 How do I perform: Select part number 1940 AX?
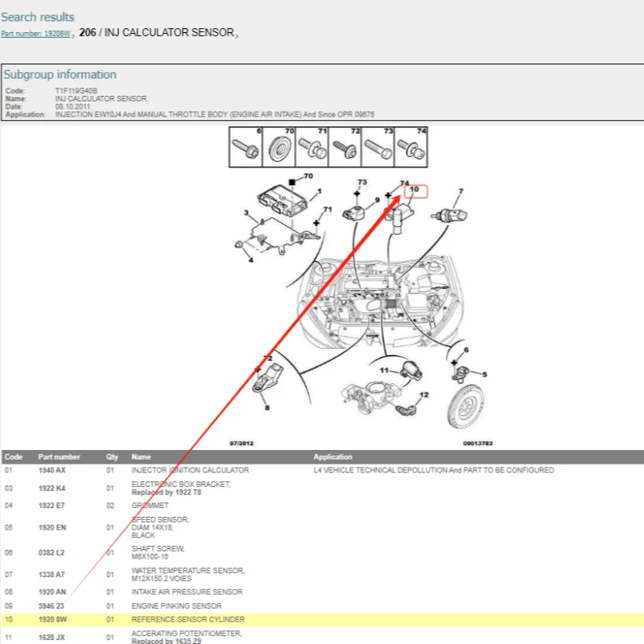click(x=52, y=470)
